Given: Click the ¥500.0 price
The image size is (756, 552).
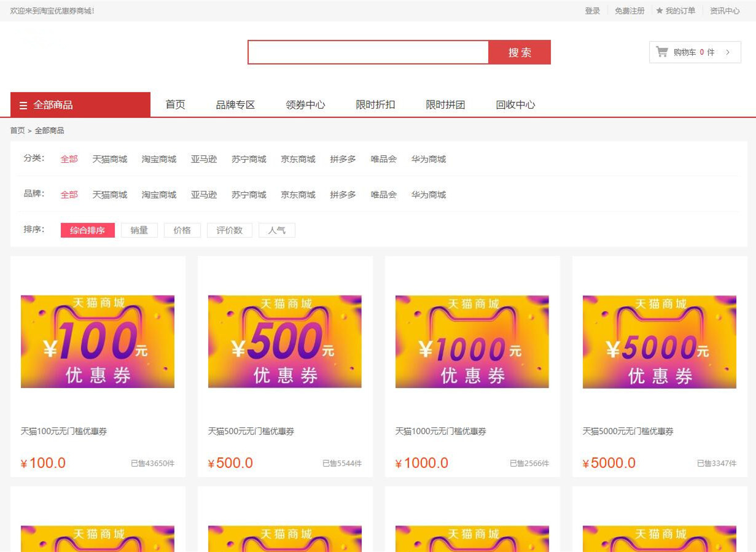Looking at the screenshot, I should [230, 463].
